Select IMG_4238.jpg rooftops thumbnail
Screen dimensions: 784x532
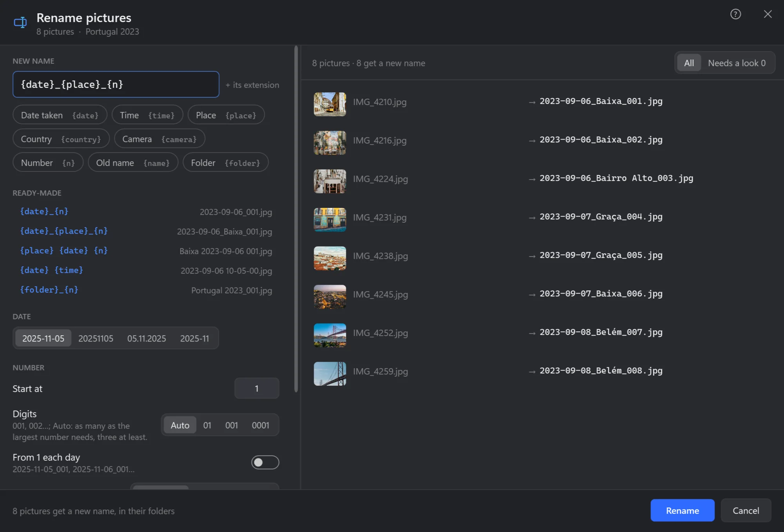(x=330, y=258)
